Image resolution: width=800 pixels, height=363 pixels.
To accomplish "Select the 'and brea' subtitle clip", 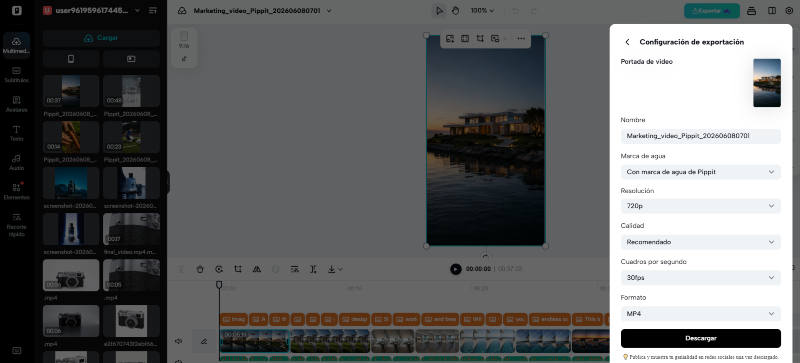I will pos(439,319).
